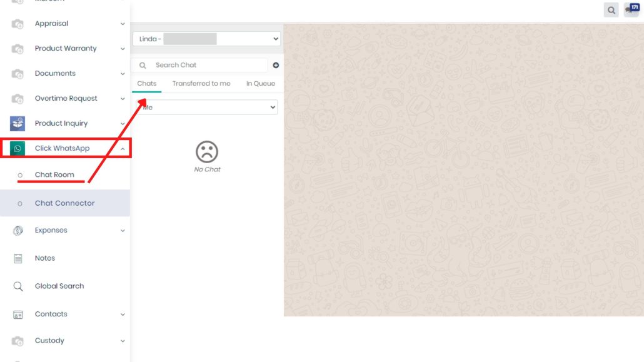Open the Chat Room submenu item
This screenshot has height=362, width=644.
[54, 174]
